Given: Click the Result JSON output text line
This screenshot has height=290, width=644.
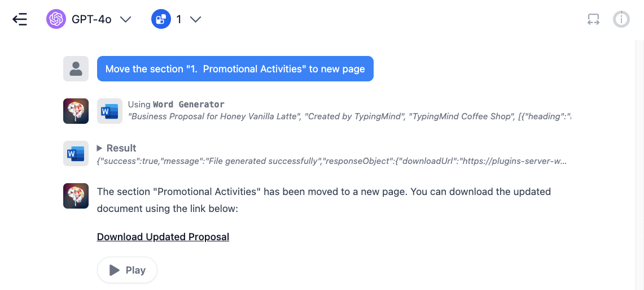Looking at the screenshot, I should click(332, 162).
